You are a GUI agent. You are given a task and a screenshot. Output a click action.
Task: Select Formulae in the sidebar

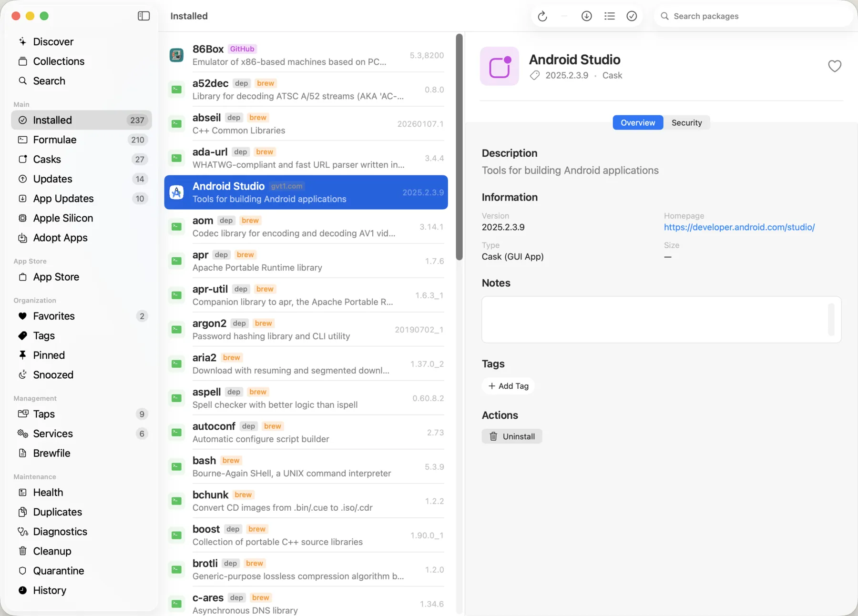pos(82,140)
